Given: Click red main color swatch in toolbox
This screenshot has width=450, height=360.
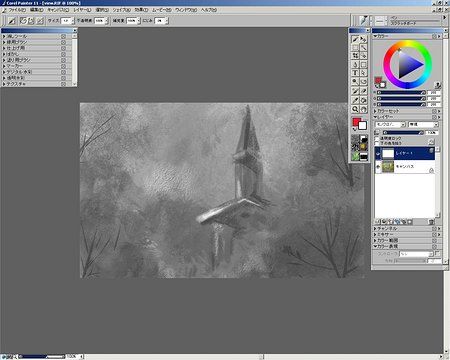Looking at the screenshot, I should point(357,122).
